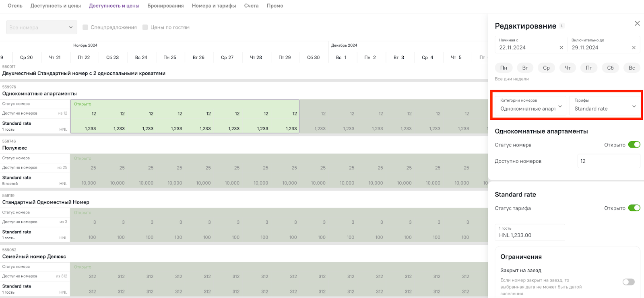Enable Закрыт на заезд restriction
Image resolution: width=644 pixels, height=298 pixels.
pos(629,282)
